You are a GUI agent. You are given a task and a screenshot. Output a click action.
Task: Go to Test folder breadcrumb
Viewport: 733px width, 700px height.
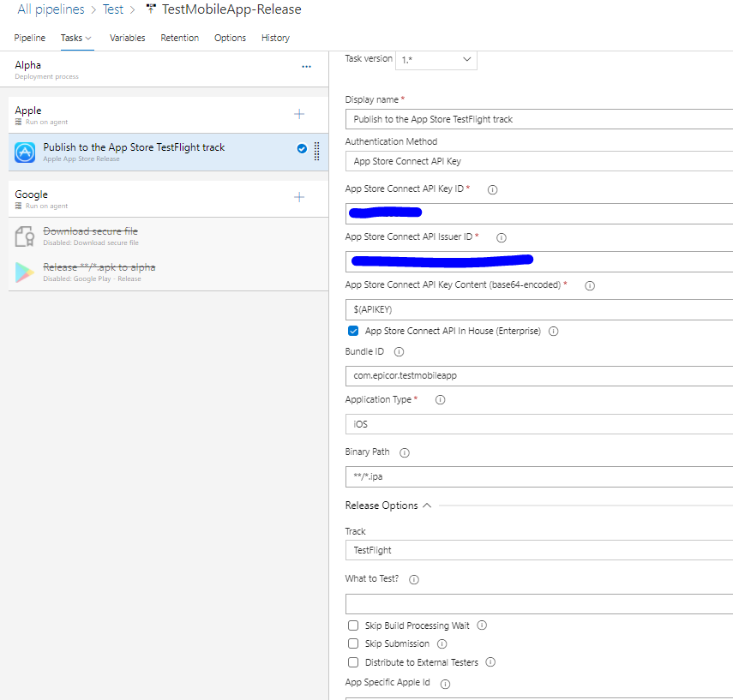113,9
